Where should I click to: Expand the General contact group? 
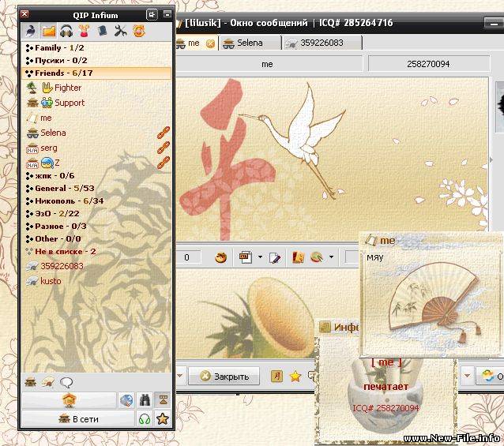click(x=61, y=188)
